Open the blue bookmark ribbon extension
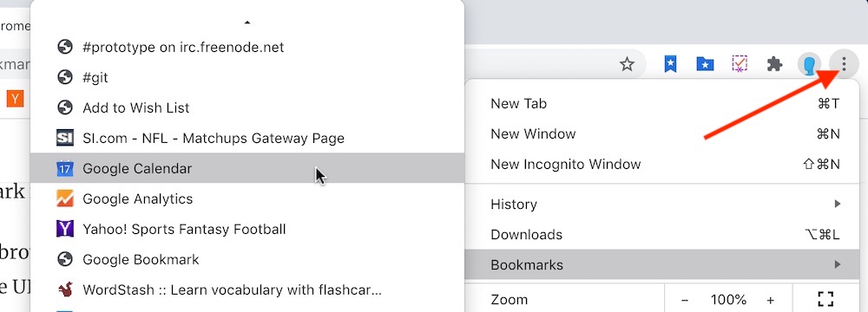868x312 pixels. [x=670, y=64]
